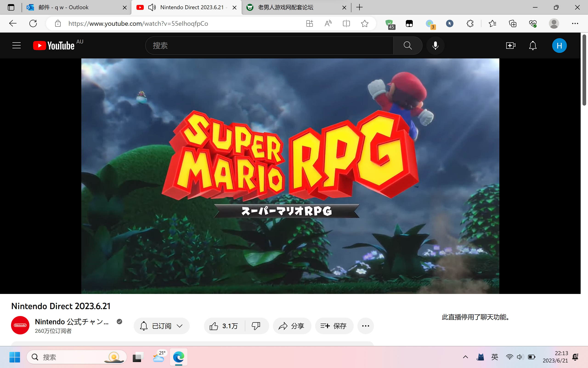The width and height of the screenshot is (588, 368).
Task: Save the video with 保存 button
Action: [334, 326]
